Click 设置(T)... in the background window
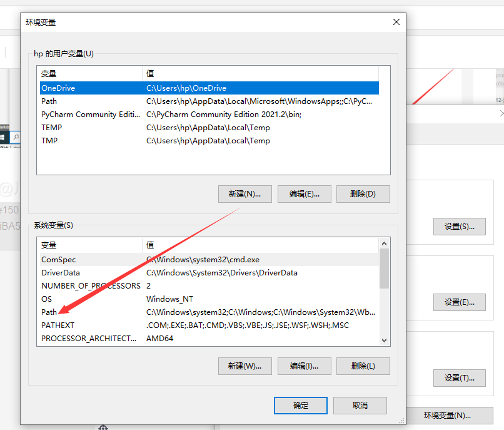Image resolution: width=504 pixels, height=430 pixels. click(x=460, y=378)
